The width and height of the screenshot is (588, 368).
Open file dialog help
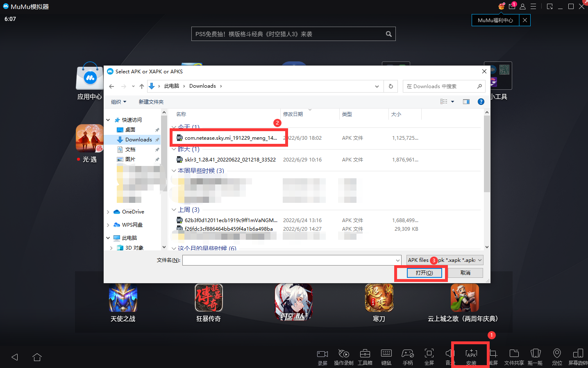tap(481, 102)
